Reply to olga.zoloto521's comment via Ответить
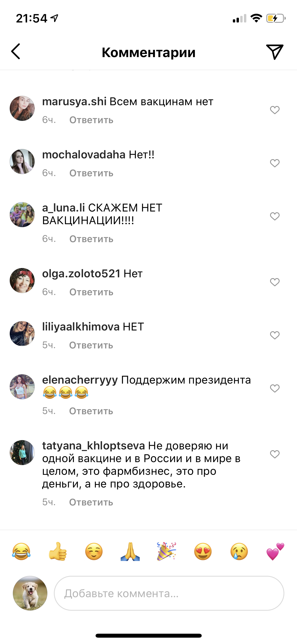 (91, 292)
